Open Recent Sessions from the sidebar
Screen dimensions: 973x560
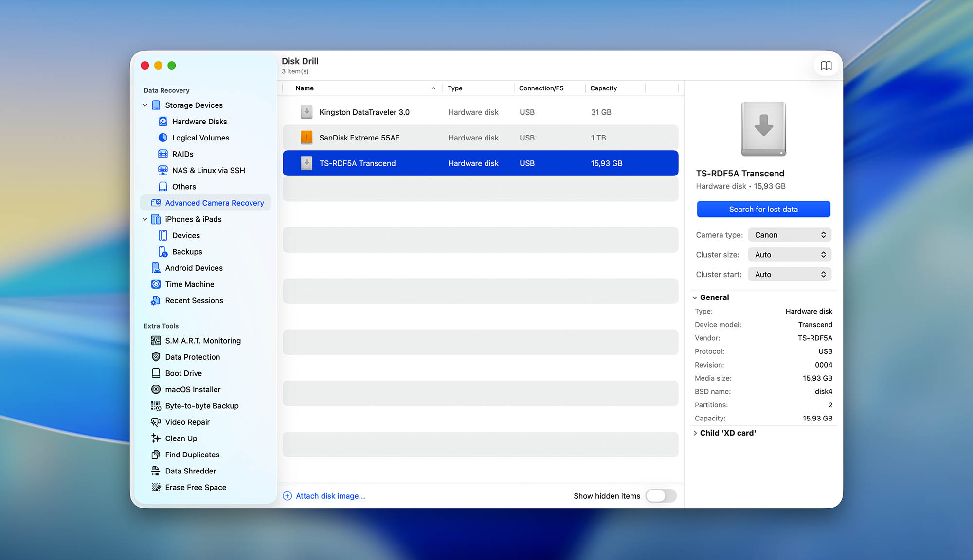tap(194, 300)
